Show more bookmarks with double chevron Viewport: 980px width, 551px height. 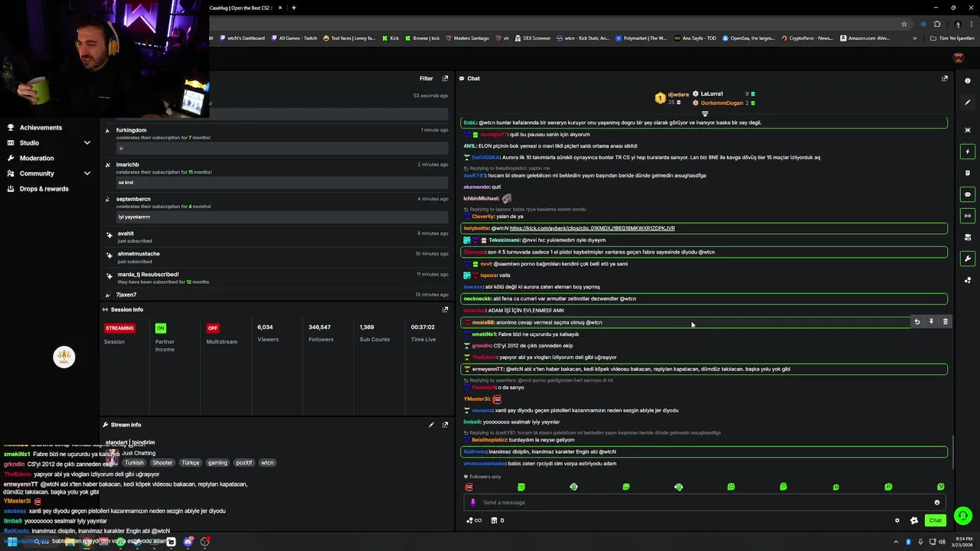tap(914, 38)
